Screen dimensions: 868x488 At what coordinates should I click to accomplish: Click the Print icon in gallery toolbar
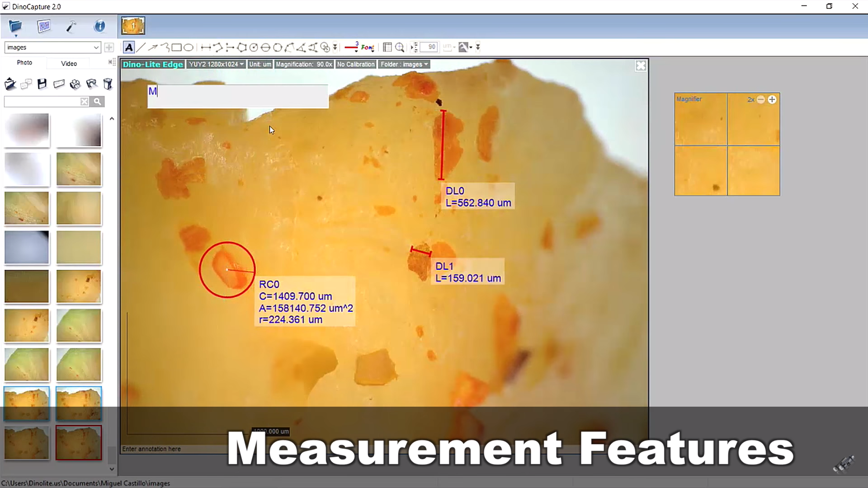(75, 84)
